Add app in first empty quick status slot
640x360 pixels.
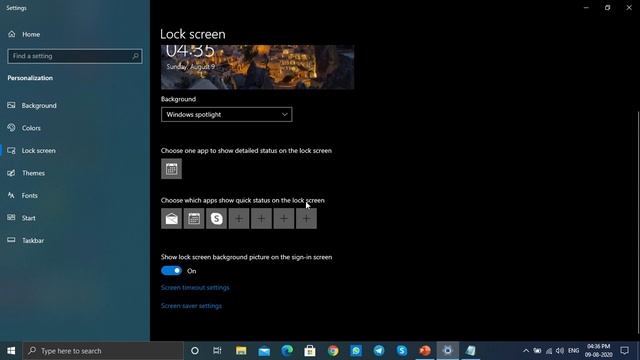(x=239, y=218)
